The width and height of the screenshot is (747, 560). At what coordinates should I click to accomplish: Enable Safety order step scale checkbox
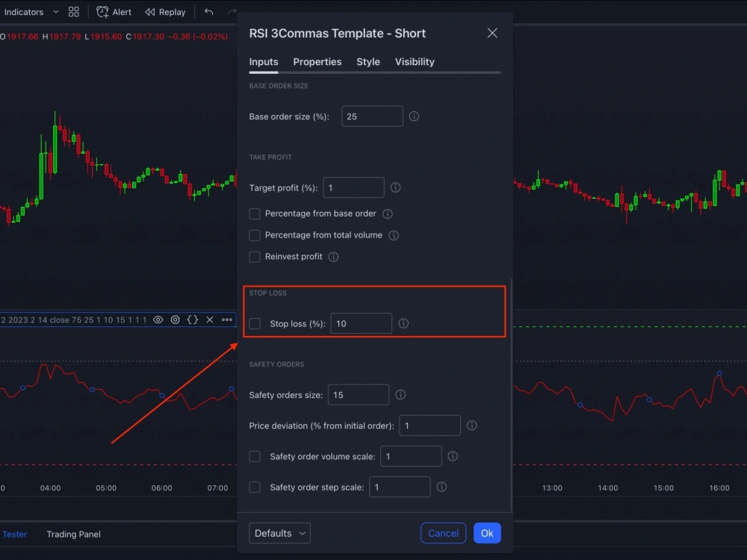pyautogui.click(x=255, y=487)
